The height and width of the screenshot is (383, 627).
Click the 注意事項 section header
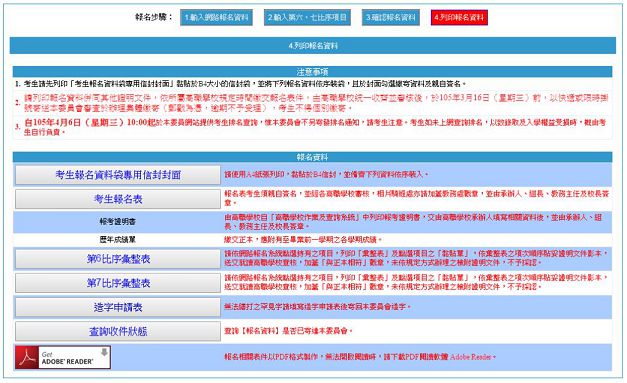[x=312, y=72]
